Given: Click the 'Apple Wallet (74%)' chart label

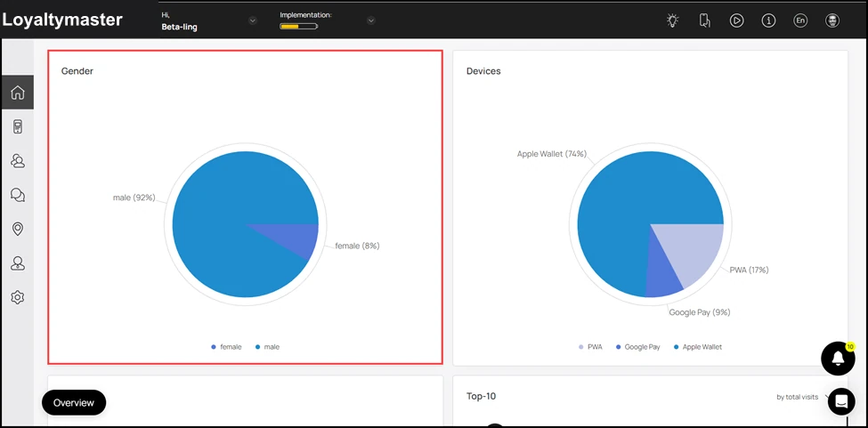Looking at the screenshot, I should (x=551, y=154).
